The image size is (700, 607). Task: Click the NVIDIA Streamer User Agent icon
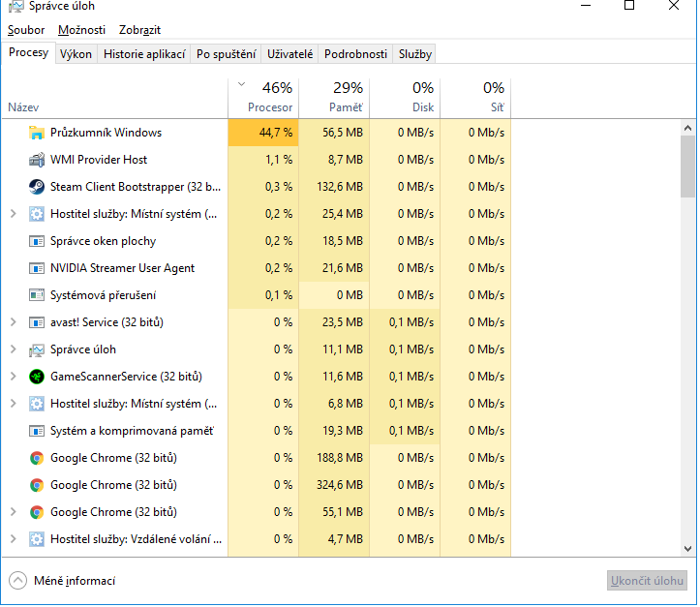pyautogui.click(x=37, y=268)
